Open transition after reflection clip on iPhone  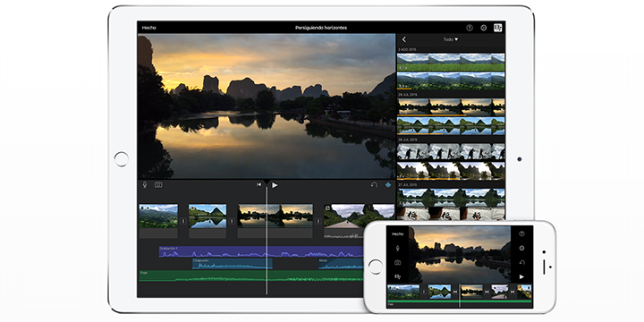point(455,292)
